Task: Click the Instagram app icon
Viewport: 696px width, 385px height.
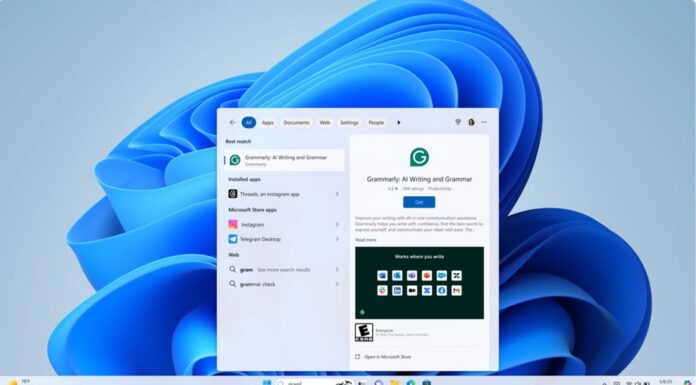Action: [x=233, y=224]
